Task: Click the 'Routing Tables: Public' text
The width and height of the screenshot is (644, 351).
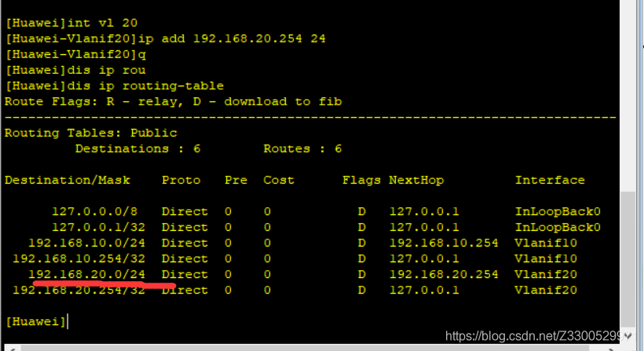Action: click(x=90, y=133)
